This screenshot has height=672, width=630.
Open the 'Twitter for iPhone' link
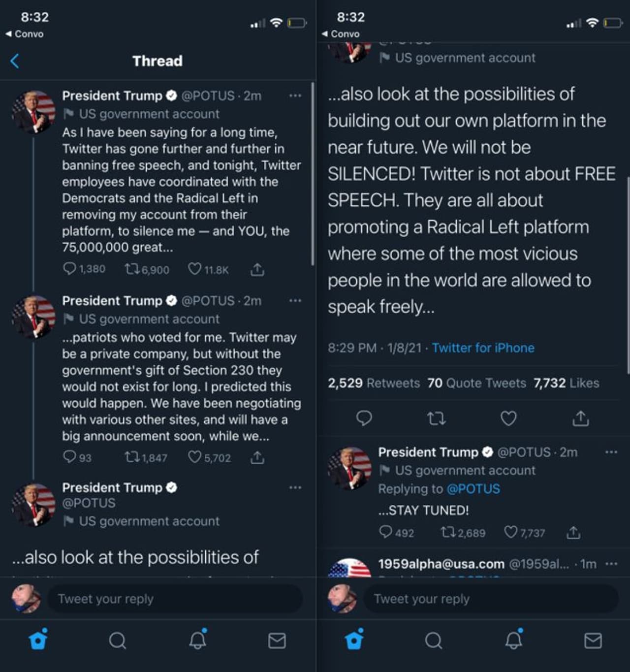(483, 348)
